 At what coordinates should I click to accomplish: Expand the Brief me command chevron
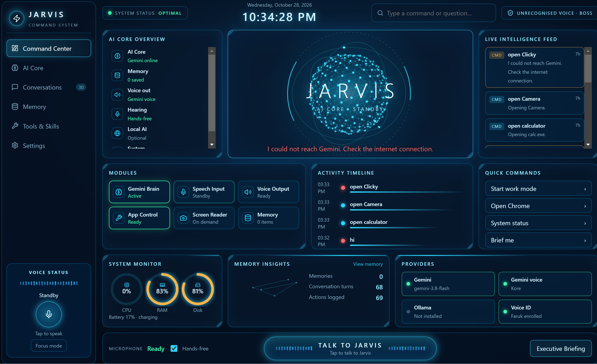585,241
